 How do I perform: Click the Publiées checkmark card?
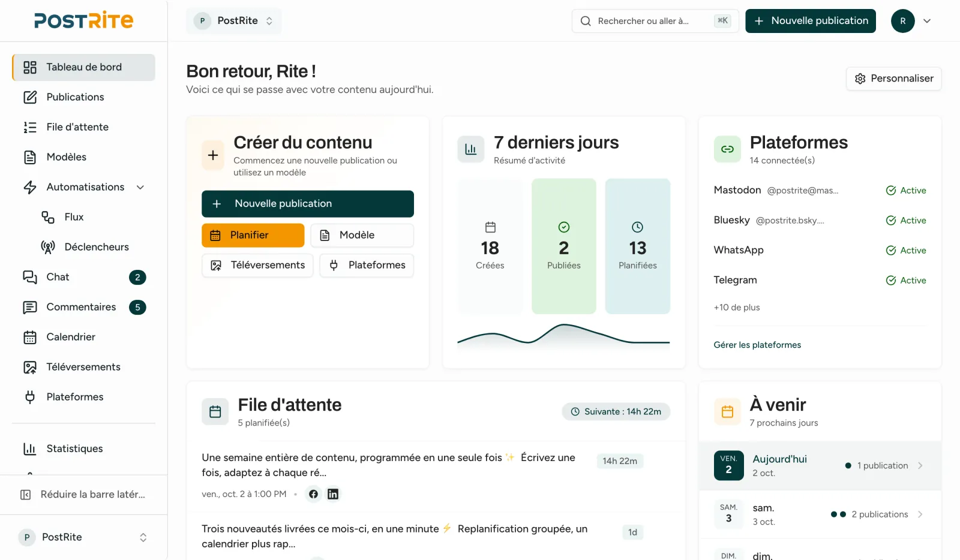coord(564,246)
